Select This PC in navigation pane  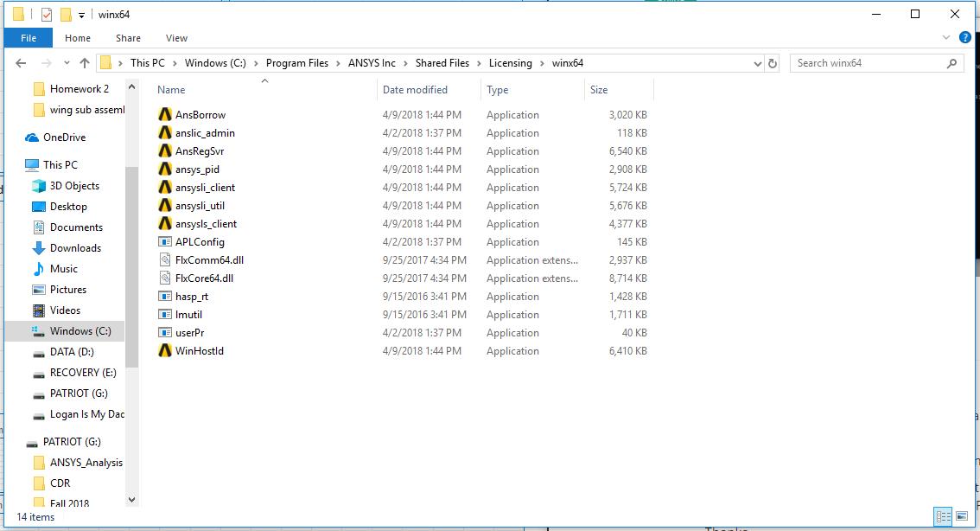click(60, 165)
